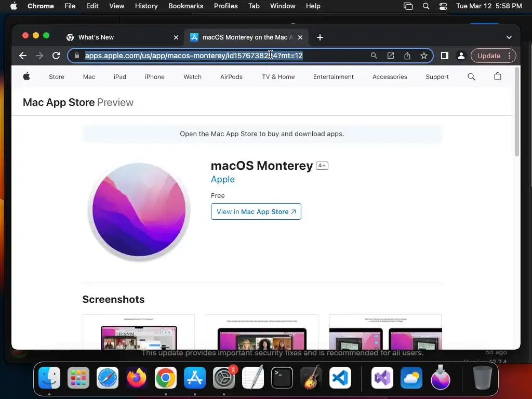Screen dimensions: 532x399
Task: Open the iPad nav link
Action: [120, 77]
